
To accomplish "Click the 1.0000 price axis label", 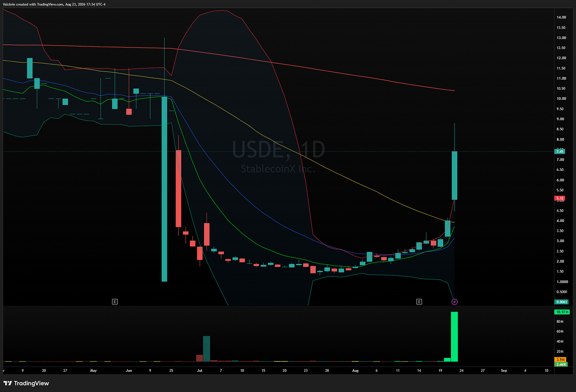I will (x=562, y=282).
